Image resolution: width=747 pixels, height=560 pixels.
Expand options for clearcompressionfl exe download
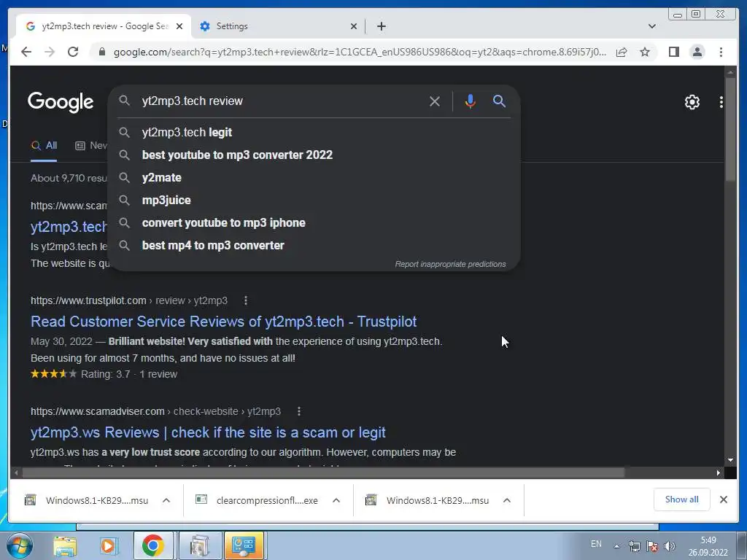coord(336,500)
